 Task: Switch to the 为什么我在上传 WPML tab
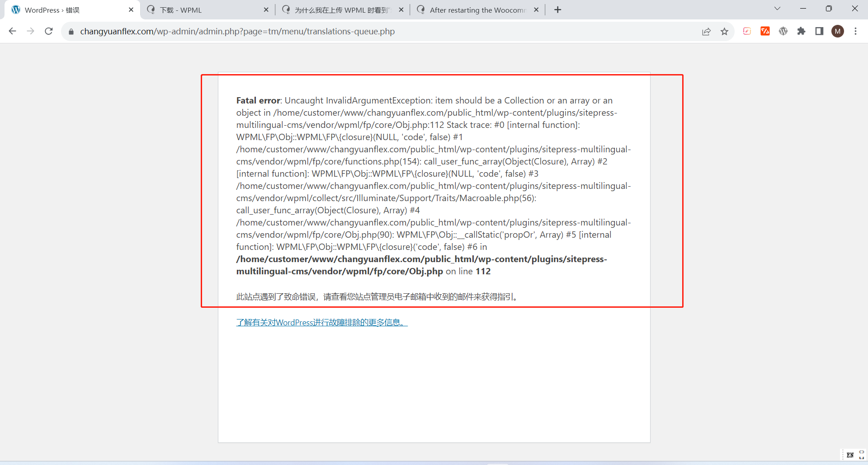pos(343,10)
